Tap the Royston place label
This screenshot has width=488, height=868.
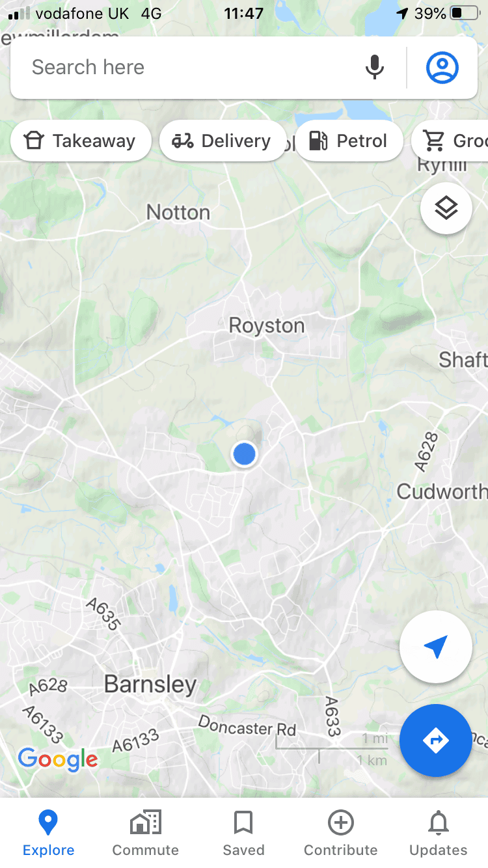[267, 325]
